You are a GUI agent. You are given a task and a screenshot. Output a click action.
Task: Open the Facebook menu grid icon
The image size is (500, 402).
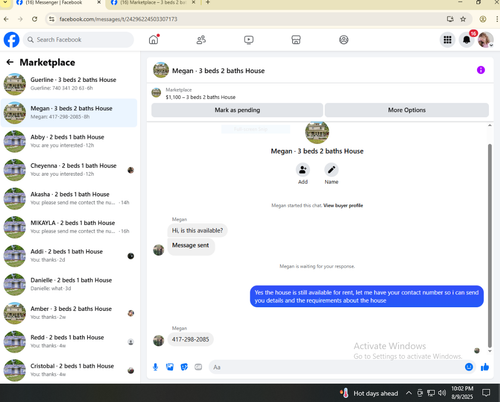(x=447, y=40)
